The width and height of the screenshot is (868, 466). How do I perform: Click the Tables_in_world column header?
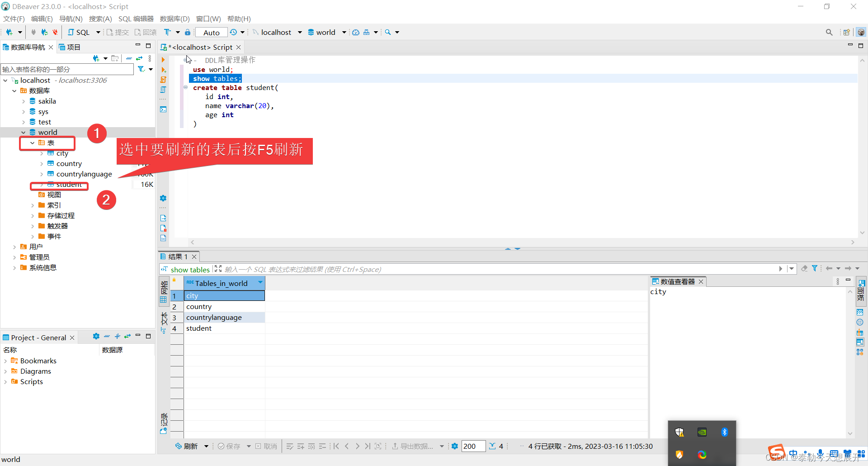[222, 283]
